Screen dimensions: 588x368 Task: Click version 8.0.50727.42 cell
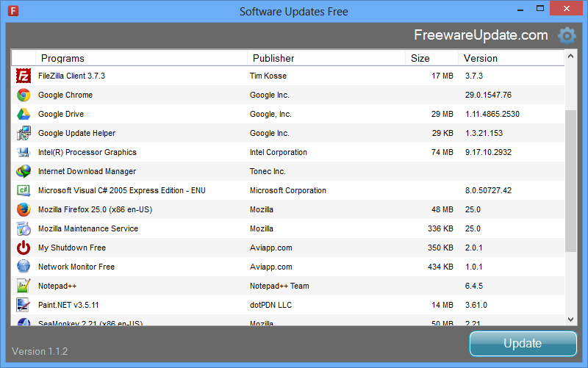[x=488, y=190]
